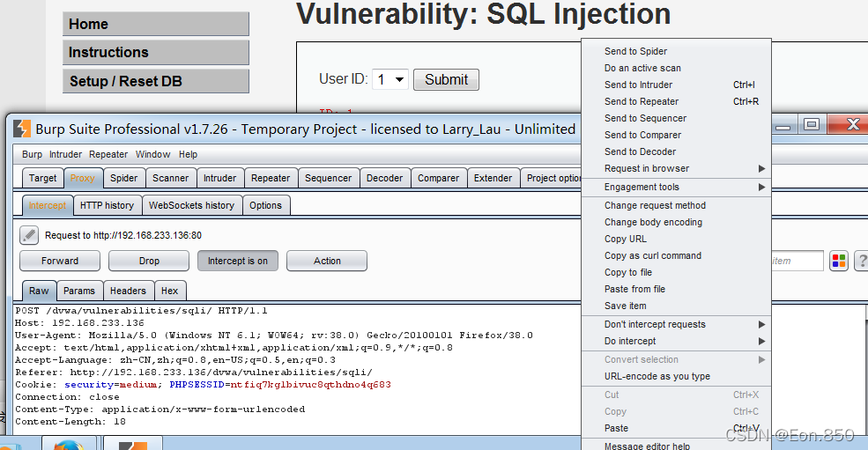Switch to the Decoder tab
Viewport: 868px width, 450px height.
tap(384, 178)
